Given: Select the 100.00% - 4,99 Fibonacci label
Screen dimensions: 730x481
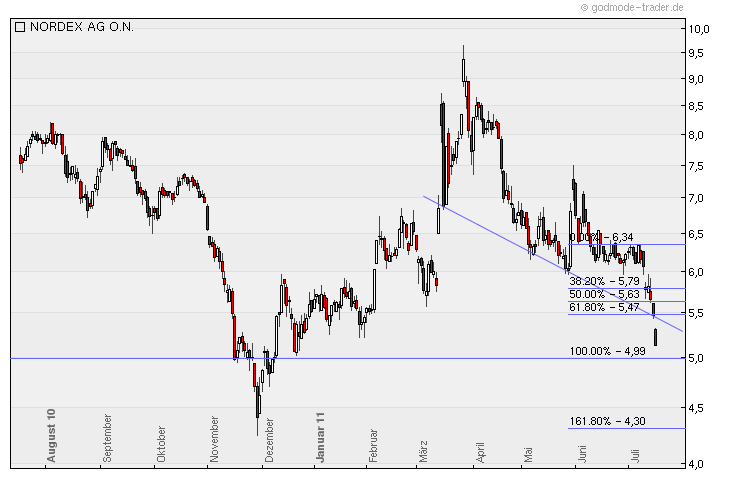Looking at the screenshot, I should (x=608, y=351).
